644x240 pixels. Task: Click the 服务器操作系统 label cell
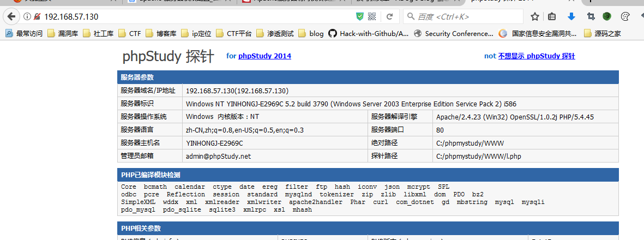point(149,117)
